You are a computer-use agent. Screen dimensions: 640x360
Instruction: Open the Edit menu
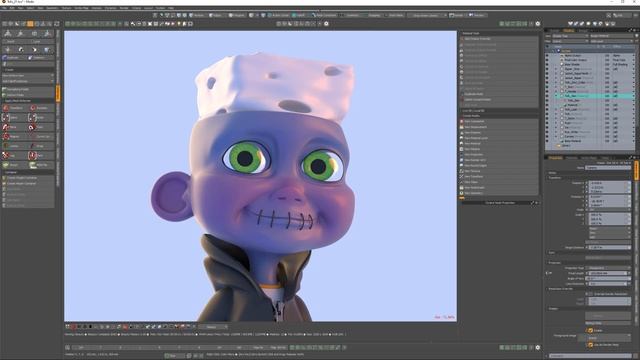12,8
